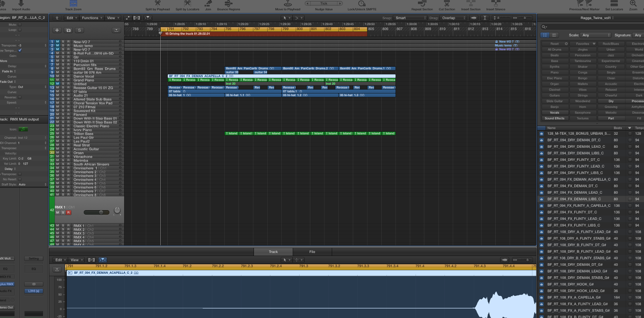The height and width of the screenshot is (318, 644).
Task: Toggle the region Mute checkbox in inspector
Action: pyautogui.click(x=20, y=24)
